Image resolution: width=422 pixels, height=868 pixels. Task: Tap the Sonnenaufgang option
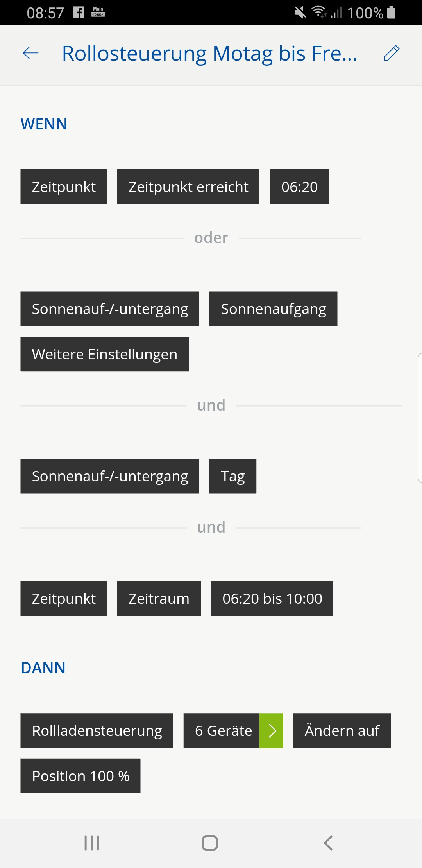point(273,309)
